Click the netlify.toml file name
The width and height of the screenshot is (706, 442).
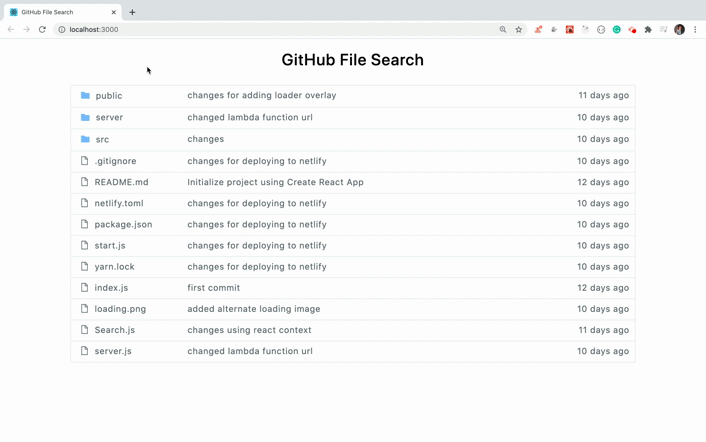119,203
